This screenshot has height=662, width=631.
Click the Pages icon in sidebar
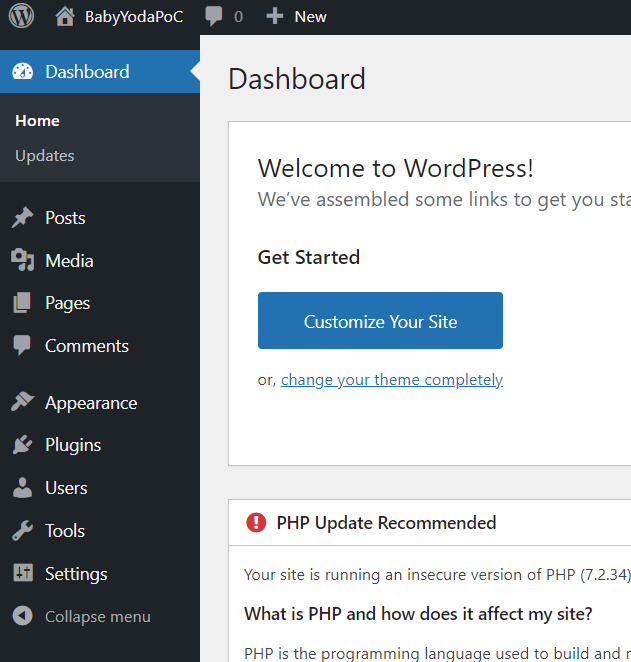[x=22, y=303]
